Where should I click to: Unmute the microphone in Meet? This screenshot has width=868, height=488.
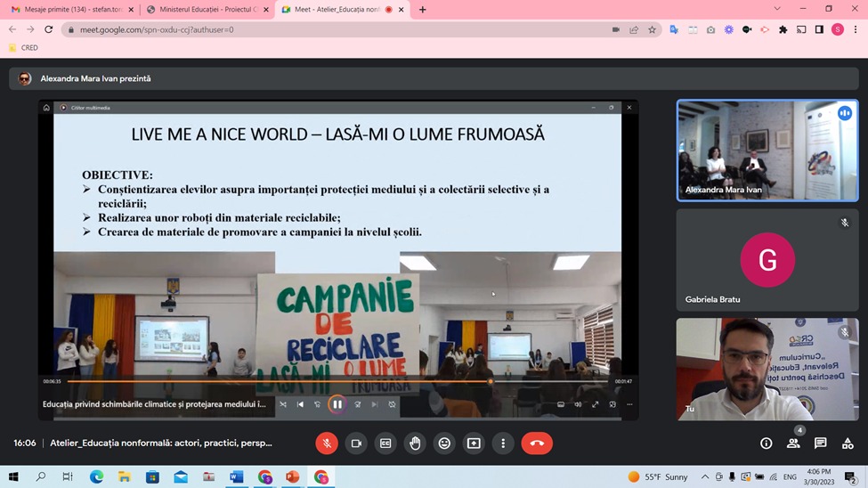(327, 443)
